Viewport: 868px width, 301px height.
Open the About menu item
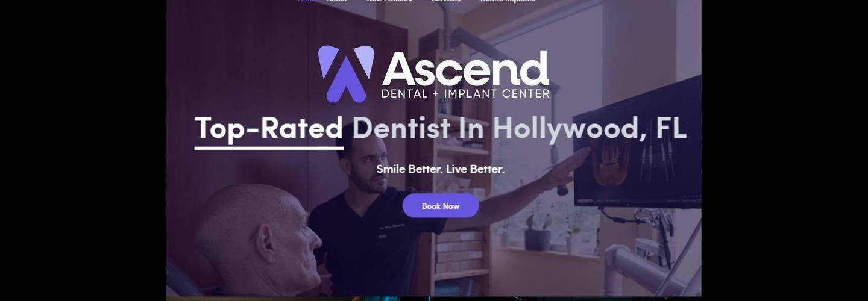pos(337,1)
